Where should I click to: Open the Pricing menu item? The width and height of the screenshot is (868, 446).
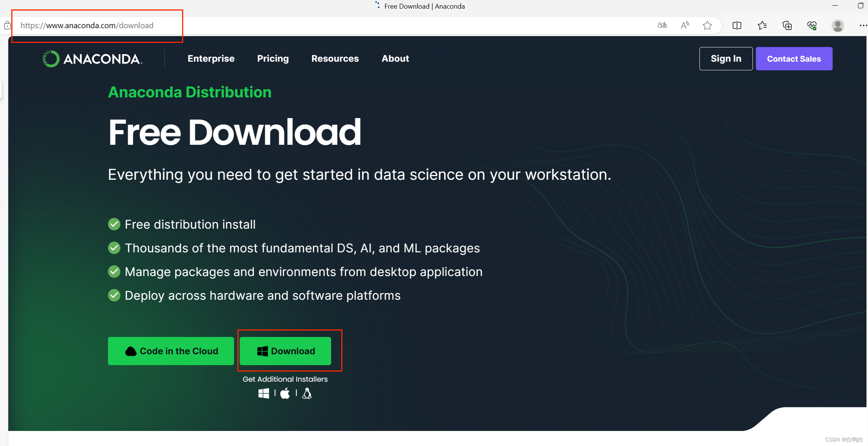pyautogui.click(x=273, y=59)
